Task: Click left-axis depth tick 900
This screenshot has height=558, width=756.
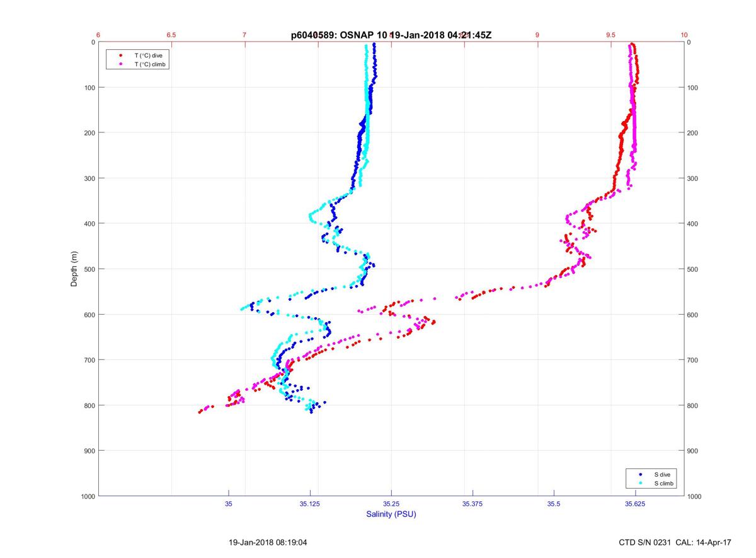Action: coord(89,451)
